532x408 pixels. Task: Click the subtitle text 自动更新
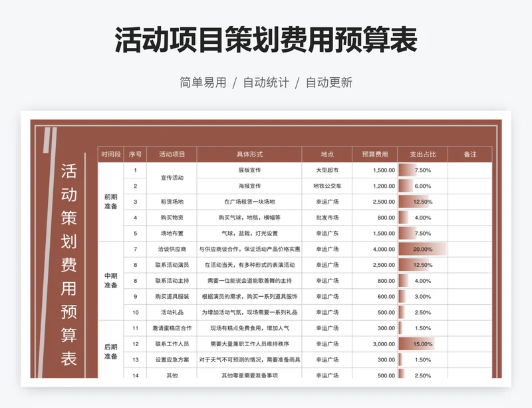pyautogui.click(x=329, y=83)
